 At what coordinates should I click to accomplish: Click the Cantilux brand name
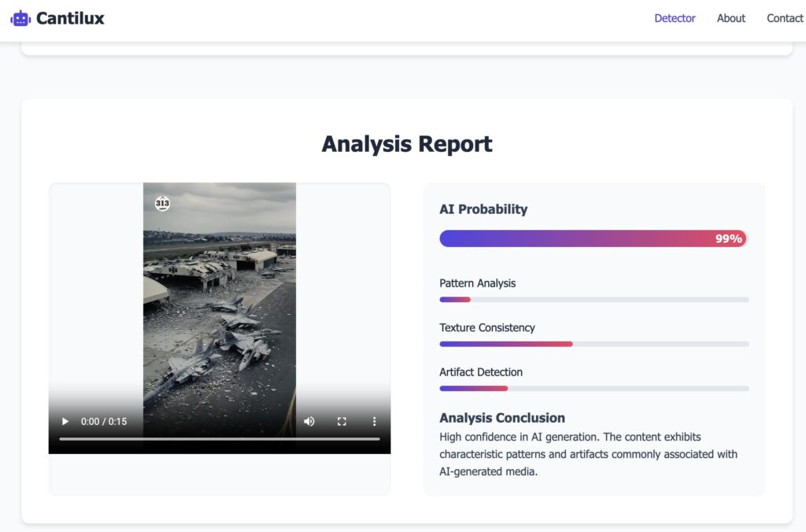70,19
